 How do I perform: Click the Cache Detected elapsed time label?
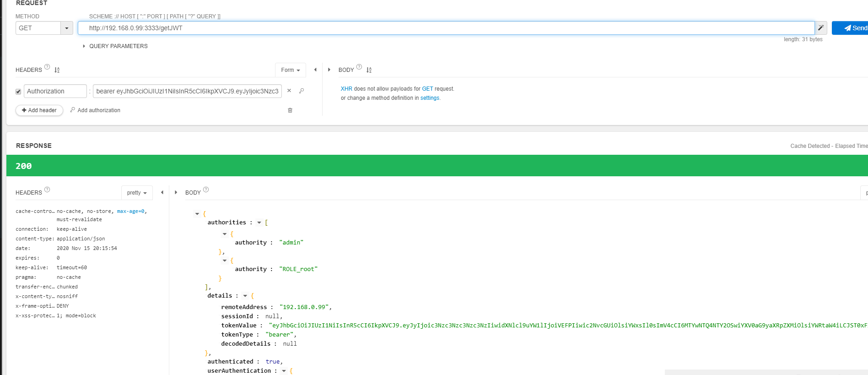(829, 146)
